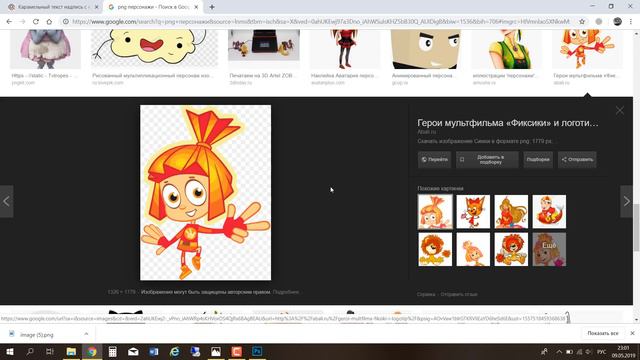The image size is (640, 360).
Task: Open Internet Explorer from taskbar
Action: click(175, 351)
